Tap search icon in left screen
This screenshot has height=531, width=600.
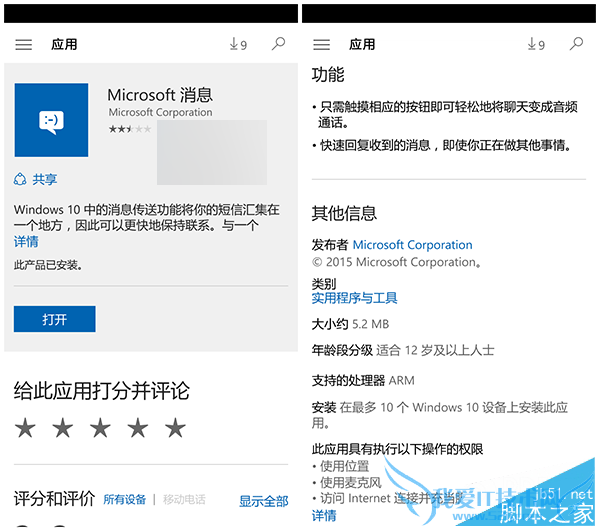(x=278, y=44)
